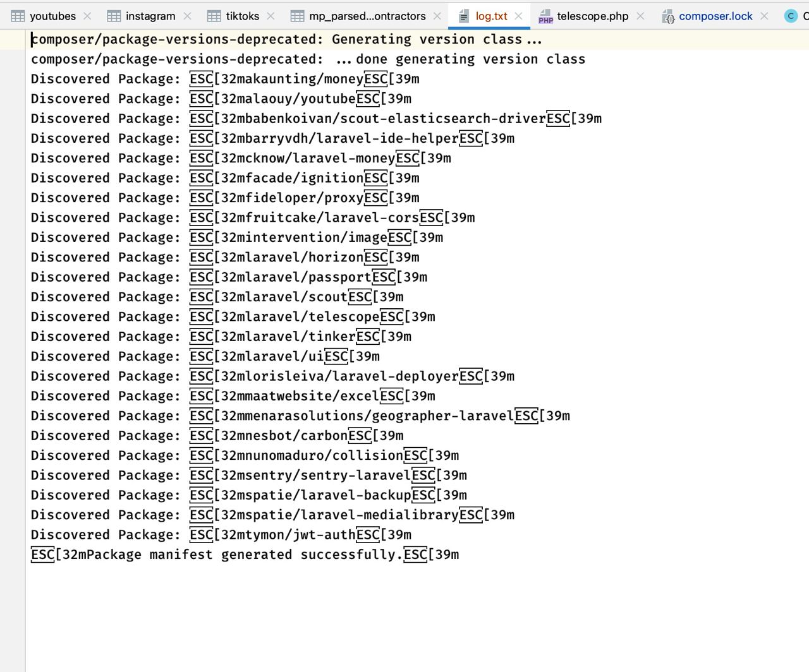Switch to the instagram tab
The height and width of the screenshot is (672, 809).
[x=150, y=16]
